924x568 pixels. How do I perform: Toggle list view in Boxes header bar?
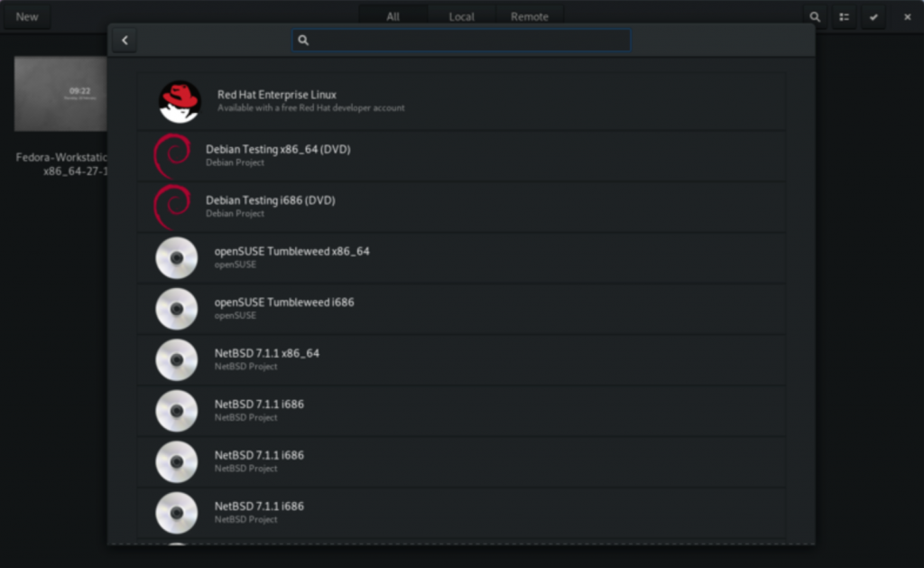pyautogui.click(x=845, y=16)
